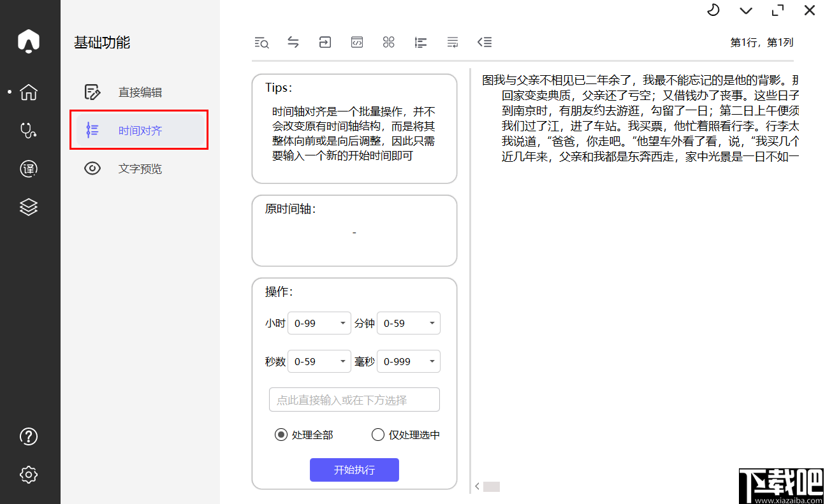The height and width of the screenshot is (504, 825).
Task: Open the settings gear icon
Action: pyautogui.click(x=29, y=475)
